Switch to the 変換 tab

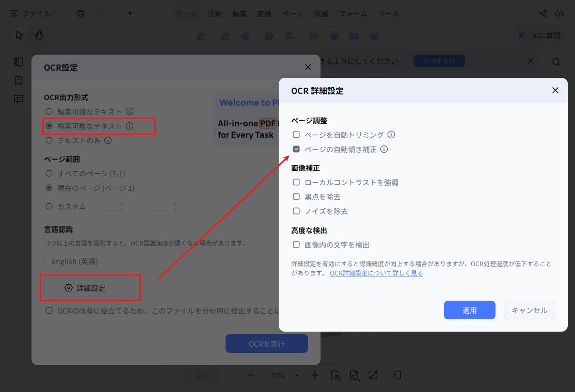click(x=264, y=13)
